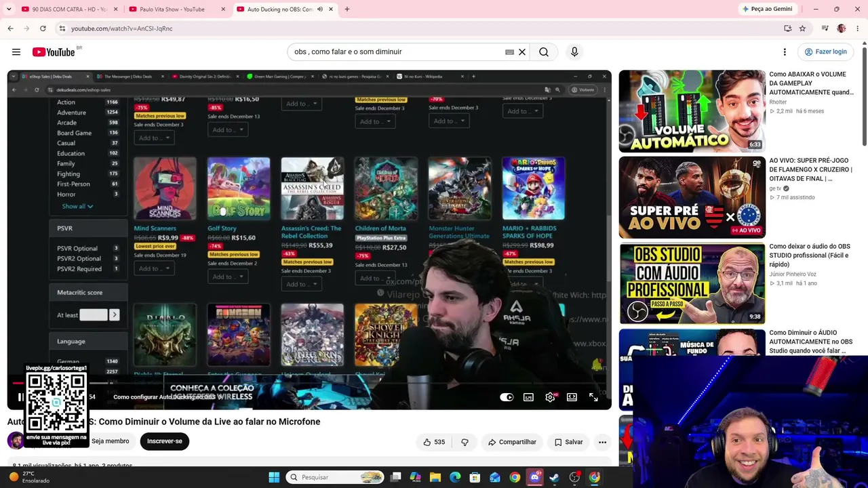Pause the video with the player button
This screenshot has width=868, height=488.
point(20,397)
